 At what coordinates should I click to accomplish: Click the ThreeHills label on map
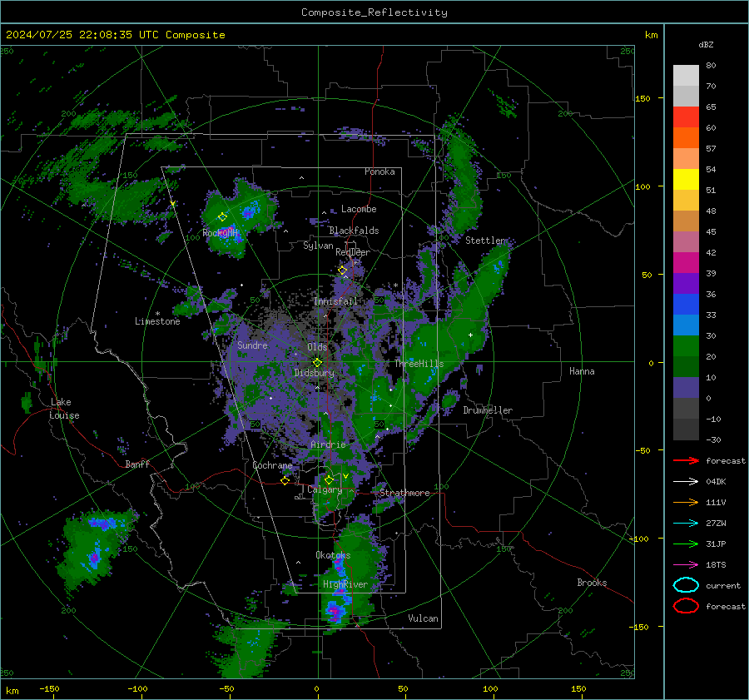[x=419, y=364]
